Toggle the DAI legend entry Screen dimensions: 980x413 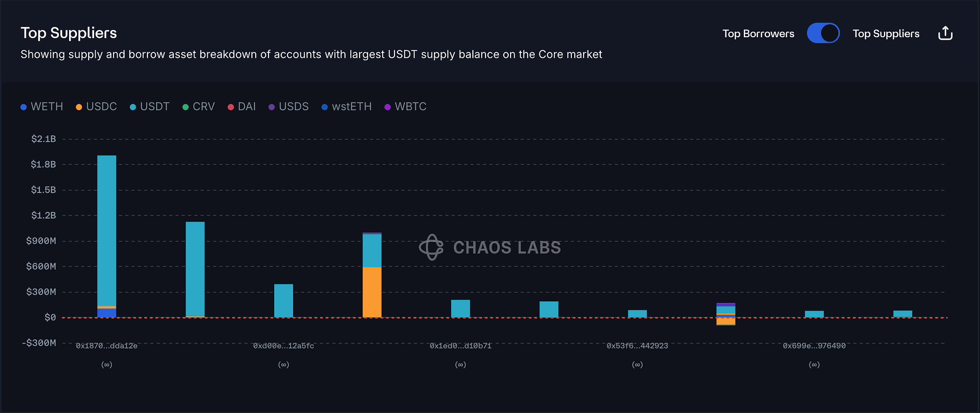[x=242, y=107]
